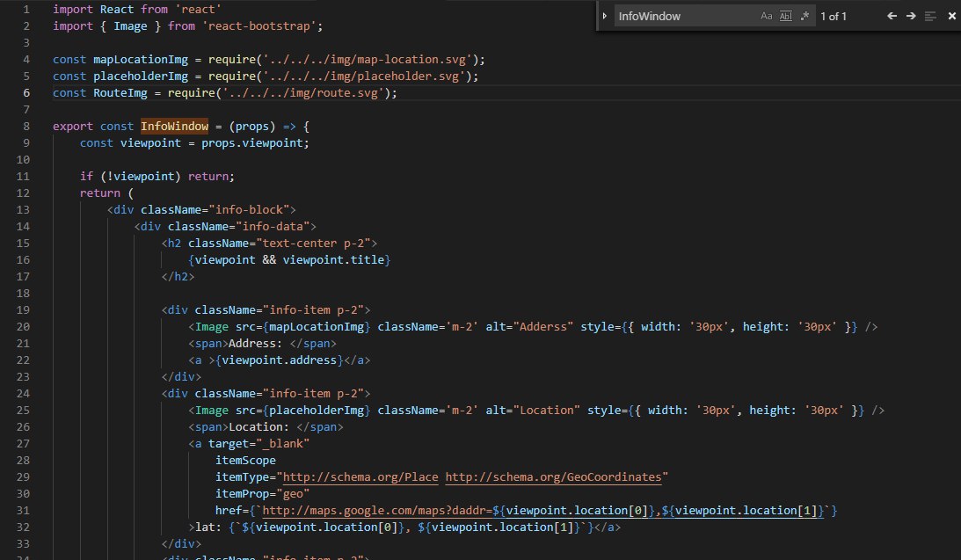The image size is (961, 560).
Task: Click "info-block" className string
Action: tap(251, 209)
